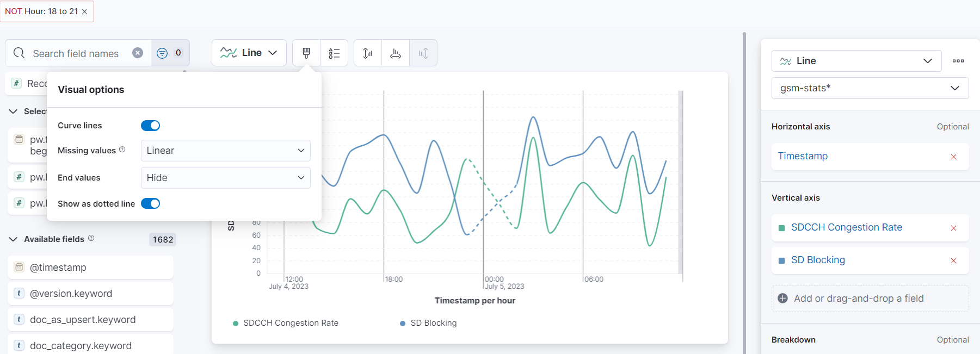The height and width of the screenshot is (354, 980).
Task: Change the gsm-stats* data view dropdown
Action: click(870, 88)
